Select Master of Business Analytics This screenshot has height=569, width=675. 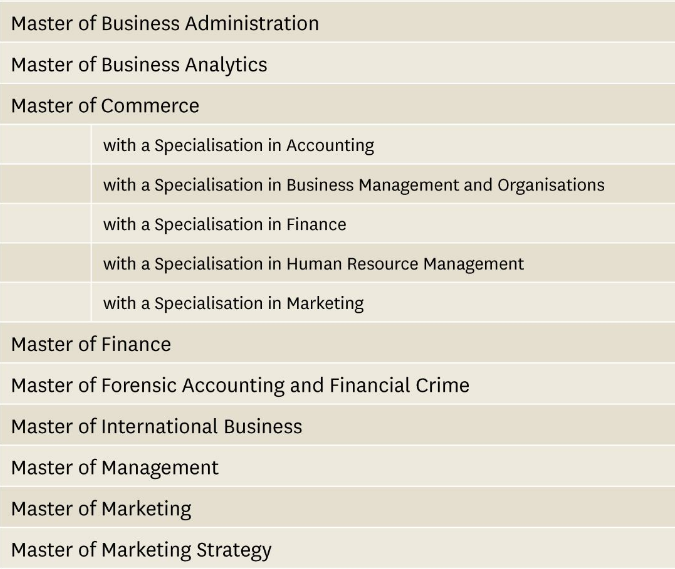point(139,65)
